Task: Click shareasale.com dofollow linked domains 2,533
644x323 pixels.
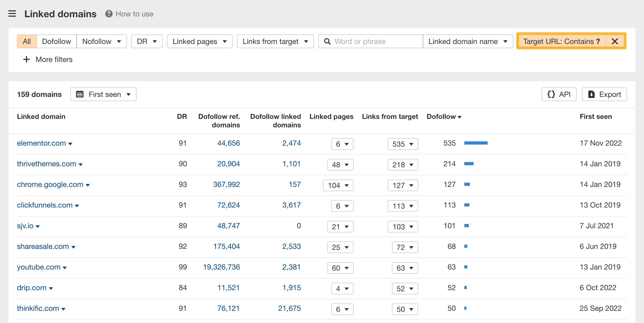Action: 292,246
